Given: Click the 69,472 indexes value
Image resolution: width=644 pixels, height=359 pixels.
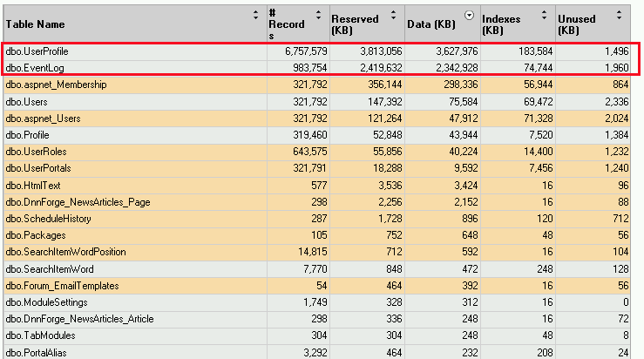Looking at the screenshot, I should click(539, 101).
